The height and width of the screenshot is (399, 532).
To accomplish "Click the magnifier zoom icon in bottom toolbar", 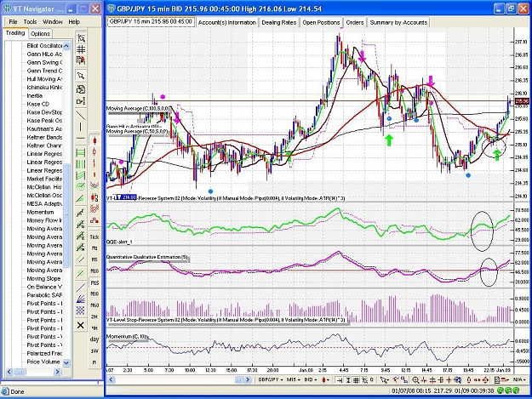I will (x=415, y=380).
